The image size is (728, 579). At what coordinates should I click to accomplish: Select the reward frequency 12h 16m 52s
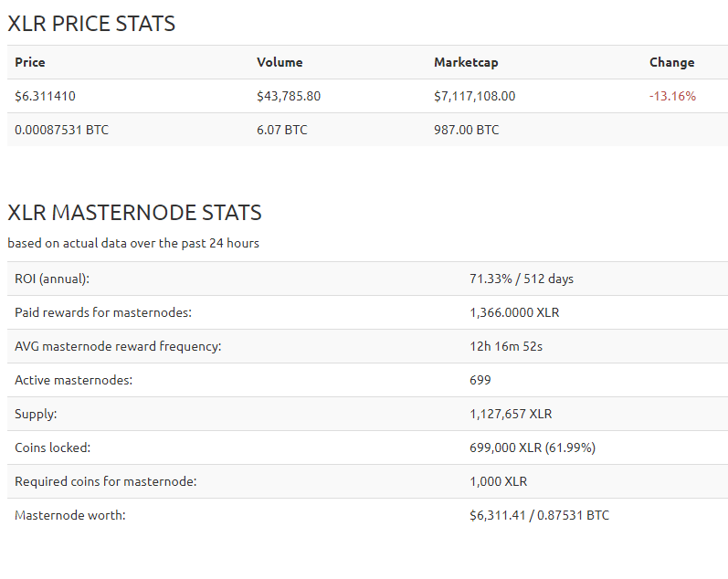(x=506, y=346)
